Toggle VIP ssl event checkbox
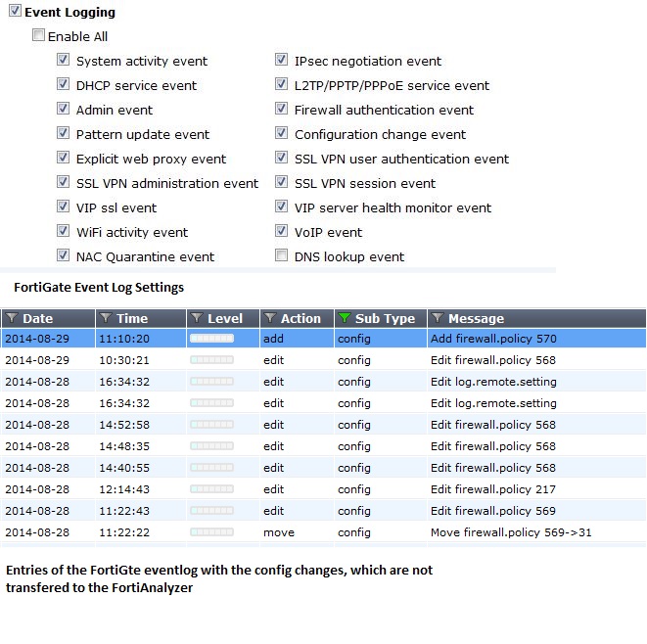647x644 pixels. [x=63, y=206]
